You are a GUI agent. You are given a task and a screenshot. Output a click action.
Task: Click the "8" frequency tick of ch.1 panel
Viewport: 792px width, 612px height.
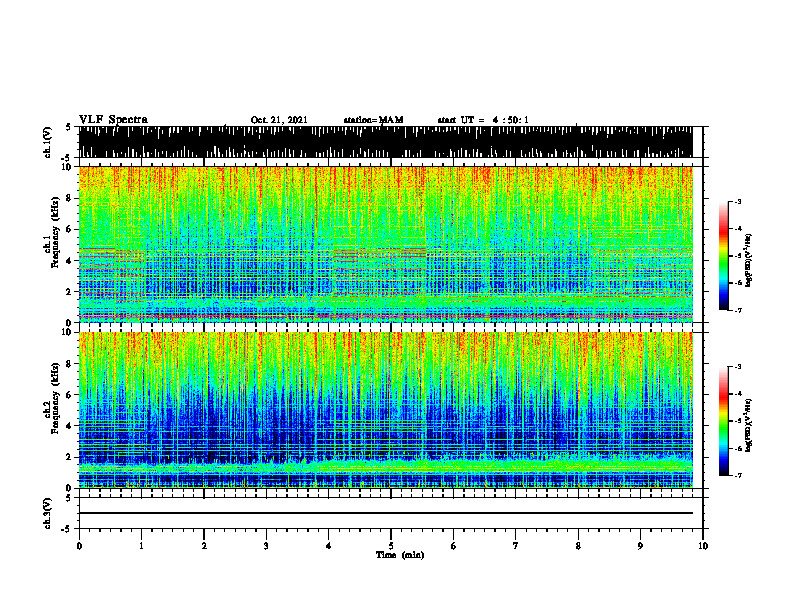point(69,198)
